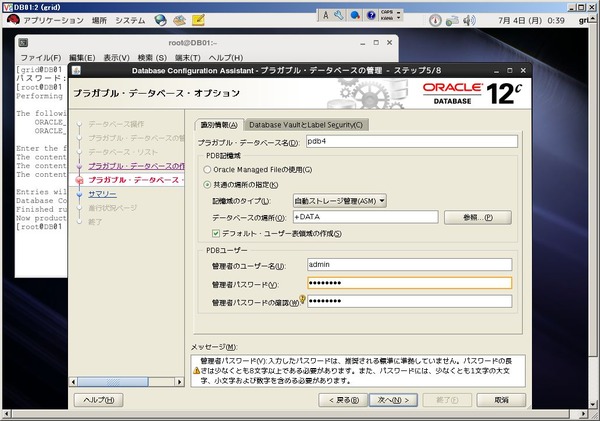Open the 検索(S) menu in terminal
This screenshot has width=600, height=421.
pos(152,57)
